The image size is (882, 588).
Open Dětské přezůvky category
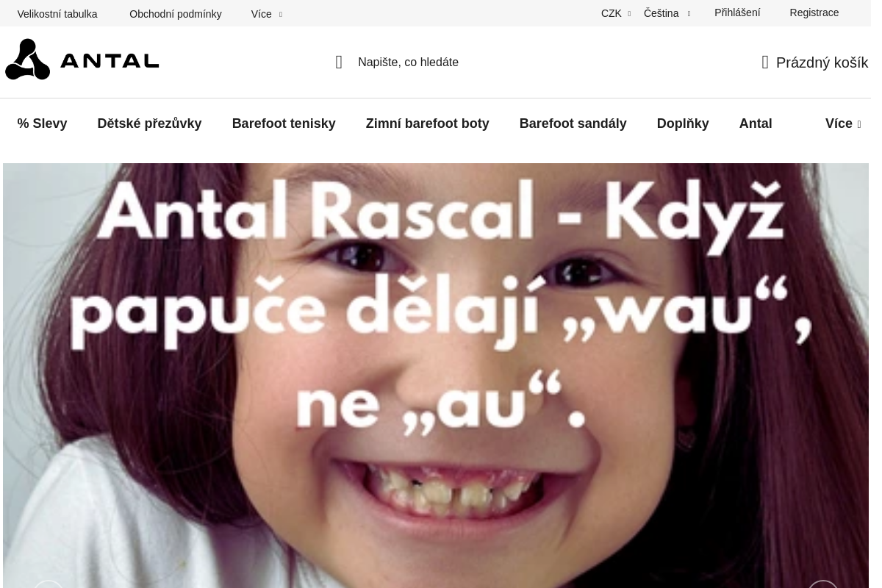click(149, 123)
